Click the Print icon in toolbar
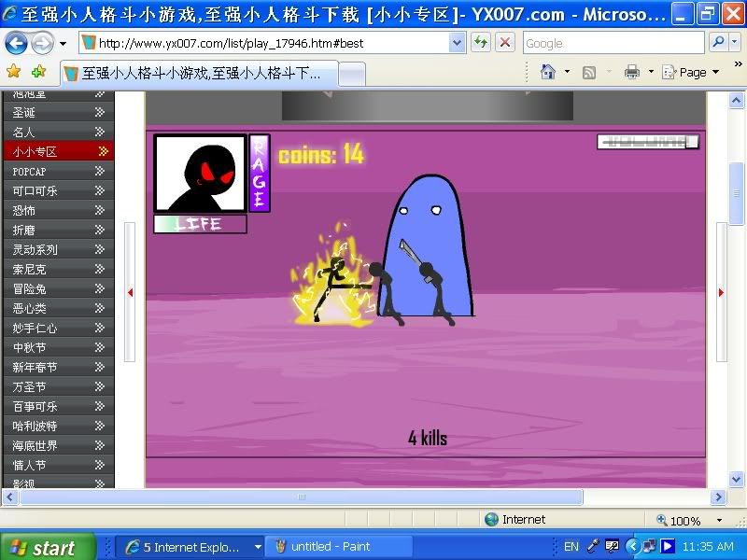747x560 pixels. pos(632,72)
